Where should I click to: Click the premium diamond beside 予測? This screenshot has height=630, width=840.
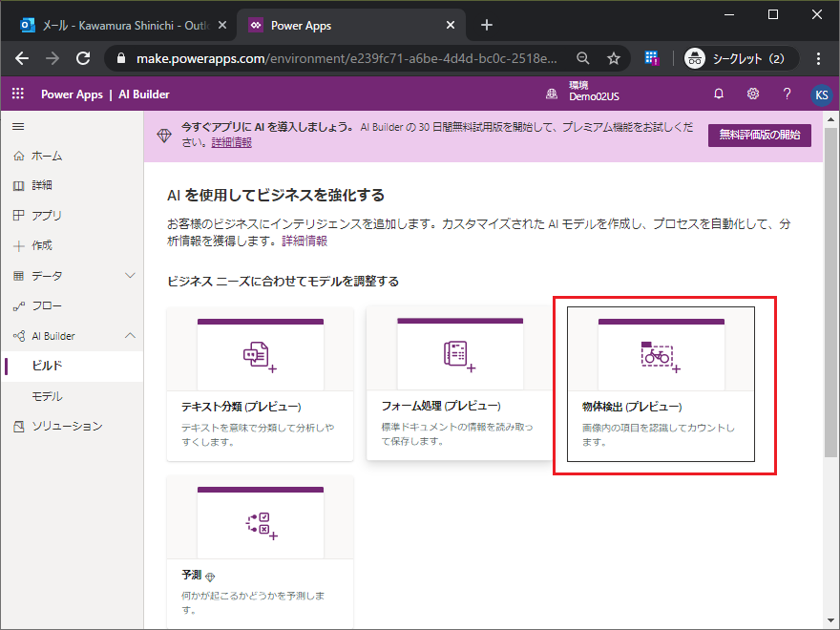coord(210,577)
